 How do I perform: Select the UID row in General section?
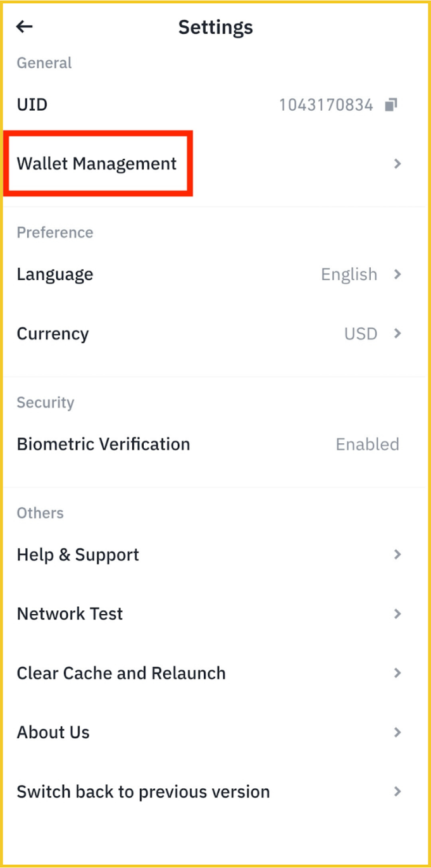coord(215,104)
